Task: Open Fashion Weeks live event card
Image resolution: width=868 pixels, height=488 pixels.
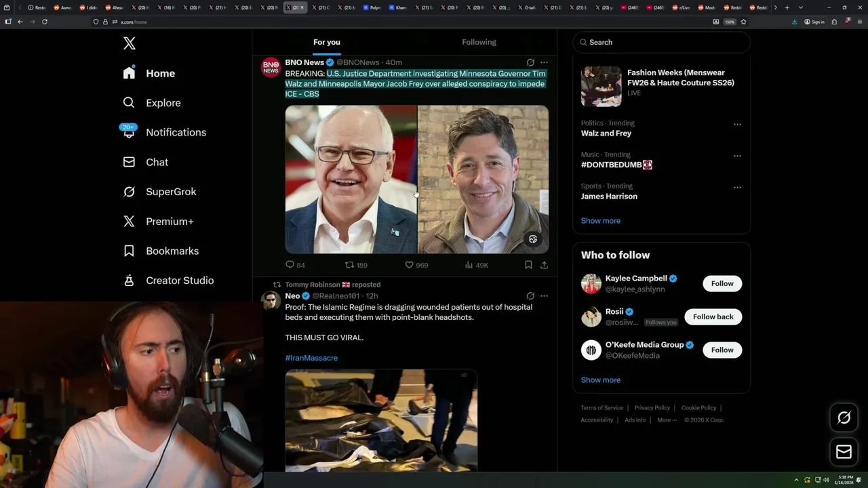Action: click(661, 86)
